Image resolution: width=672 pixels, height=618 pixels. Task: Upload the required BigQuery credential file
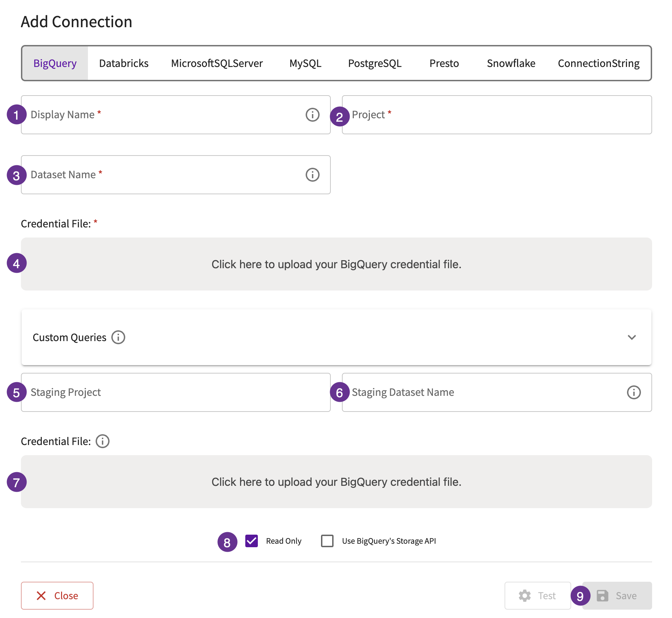336,264
